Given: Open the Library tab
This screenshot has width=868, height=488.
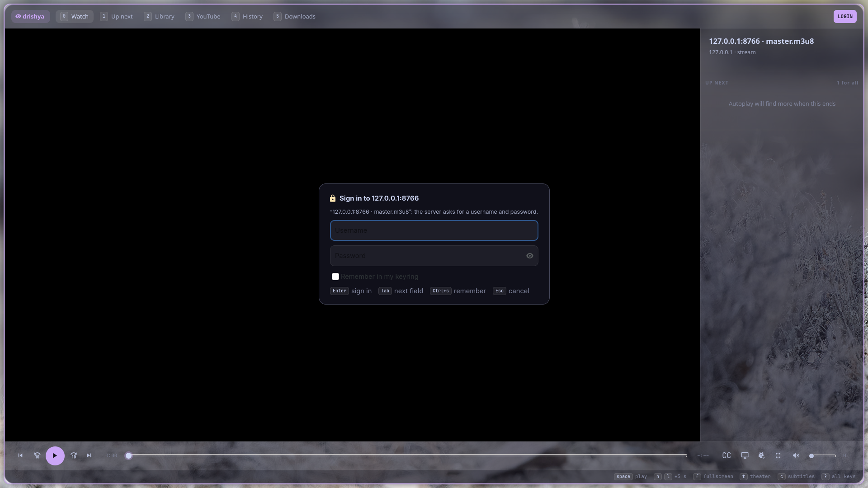Looking at the screenshot, I should point(159,16).
